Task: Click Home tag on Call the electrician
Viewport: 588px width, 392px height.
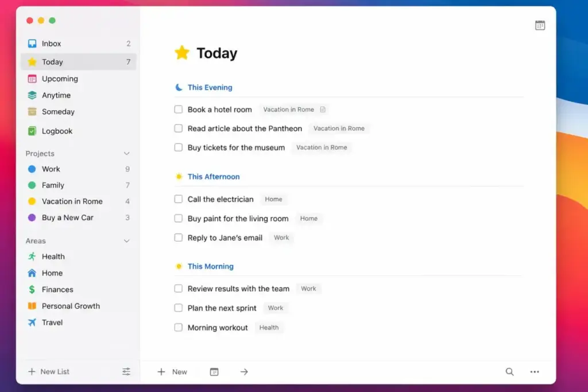Action: (x=273, y=199)
